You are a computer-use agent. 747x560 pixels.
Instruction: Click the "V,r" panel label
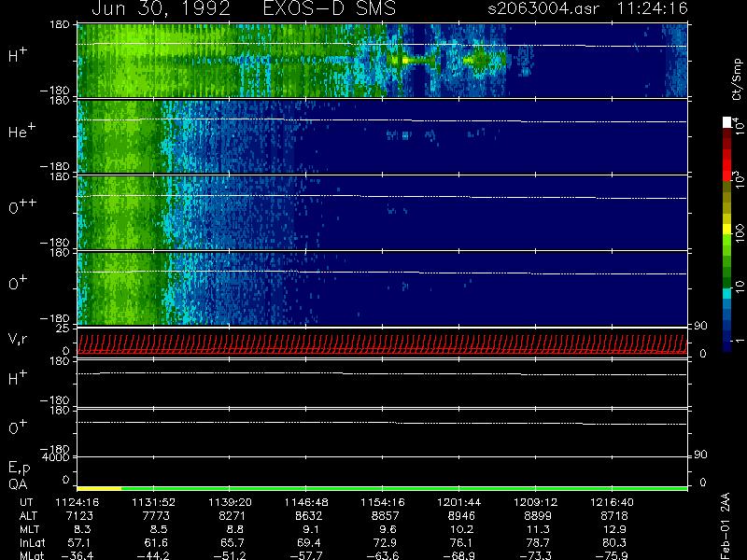(18, 339)
